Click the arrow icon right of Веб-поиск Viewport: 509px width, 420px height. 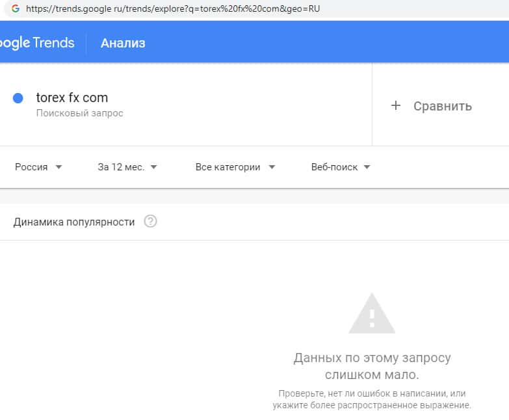point(367,167)
